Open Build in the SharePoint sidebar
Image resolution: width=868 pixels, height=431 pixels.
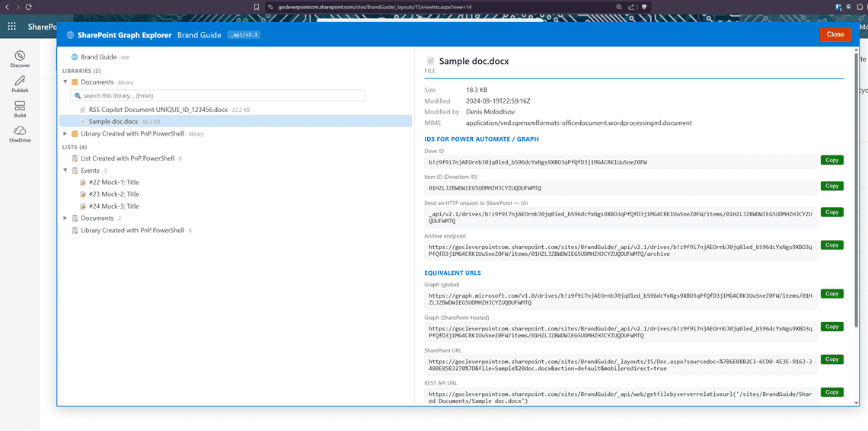point(20,109)
